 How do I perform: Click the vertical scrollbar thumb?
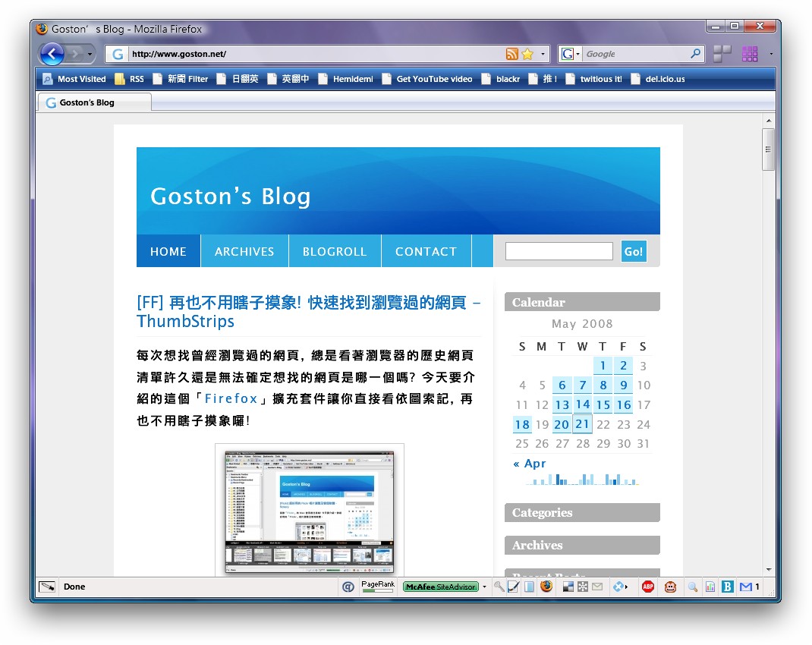click(x=769, y=149)
